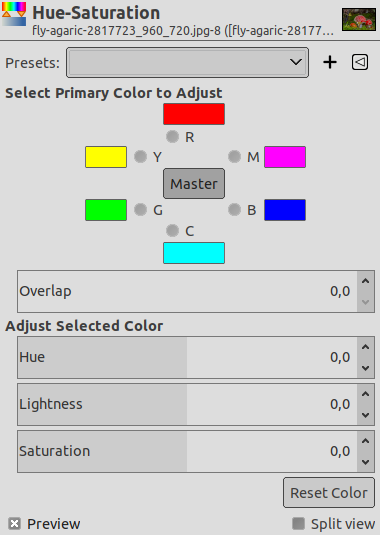The image size is (380, 535).
Task: Click the magenta color swatch
Action: click(x=285, y=157)
